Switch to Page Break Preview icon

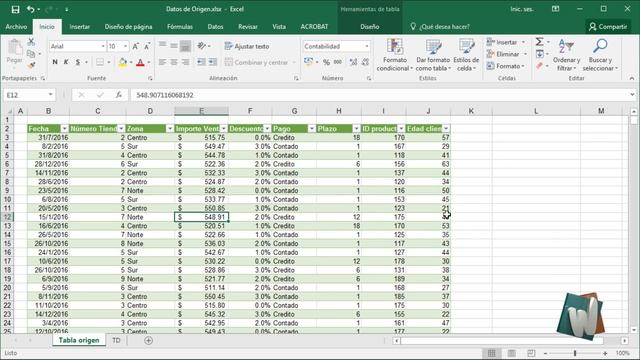(531, 353)
